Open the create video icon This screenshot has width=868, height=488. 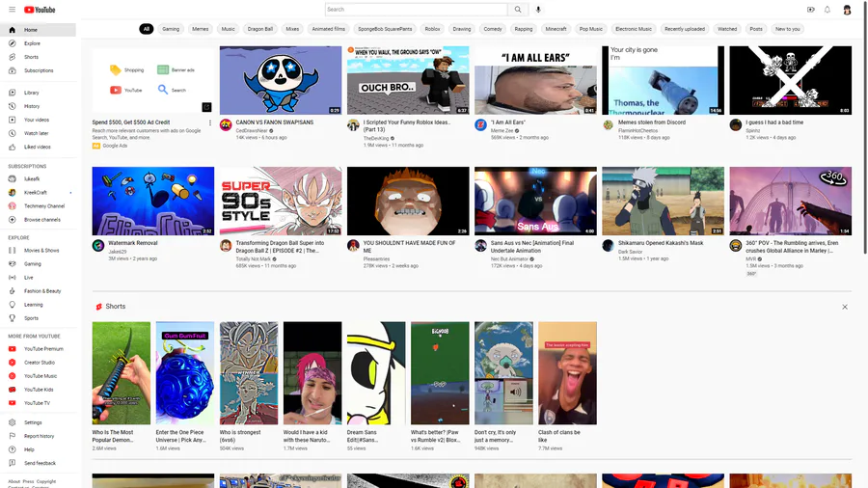(x=810, y=10)
